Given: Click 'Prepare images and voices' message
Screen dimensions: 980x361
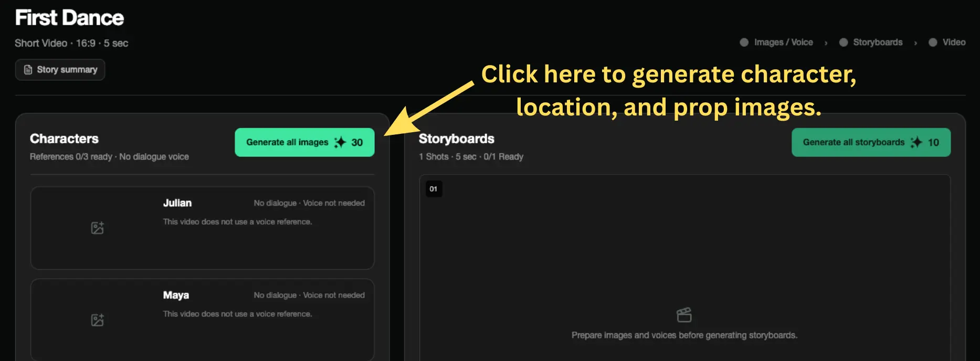Looking at the screenshot, I should [684, 335].
